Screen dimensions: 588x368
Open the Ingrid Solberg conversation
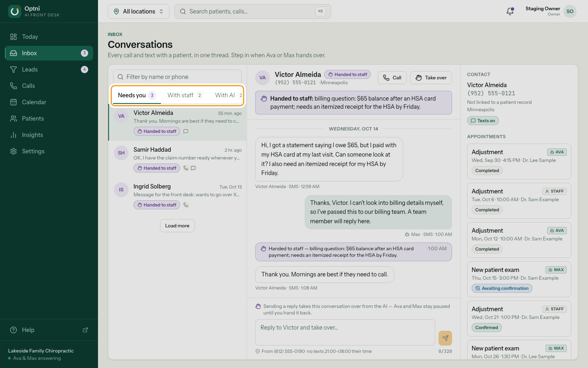click(x=177, y=196)
